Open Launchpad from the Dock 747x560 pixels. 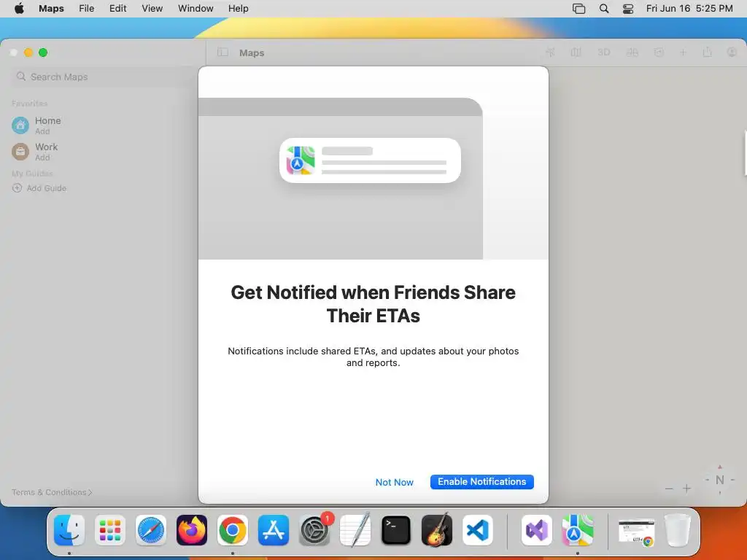[110, 530]
